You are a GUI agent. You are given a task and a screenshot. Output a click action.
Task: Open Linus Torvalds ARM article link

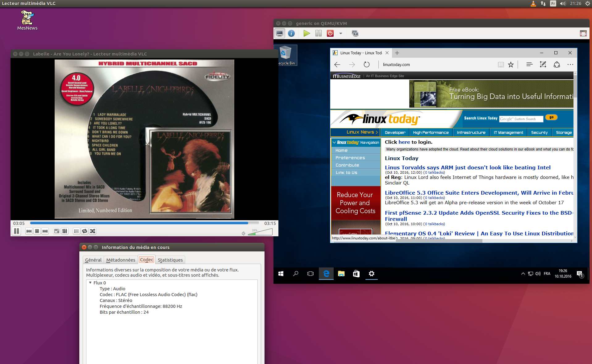468,168
